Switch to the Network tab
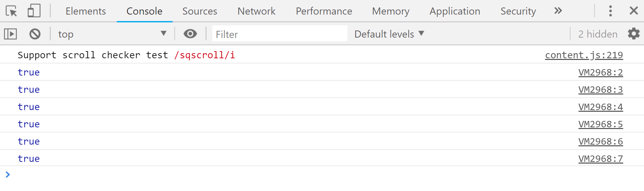 [256, 11]
